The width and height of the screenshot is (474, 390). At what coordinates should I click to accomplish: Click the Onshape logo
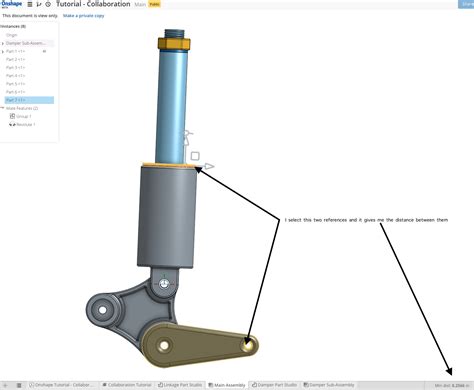pyautogui.click(x=12, y=4)
